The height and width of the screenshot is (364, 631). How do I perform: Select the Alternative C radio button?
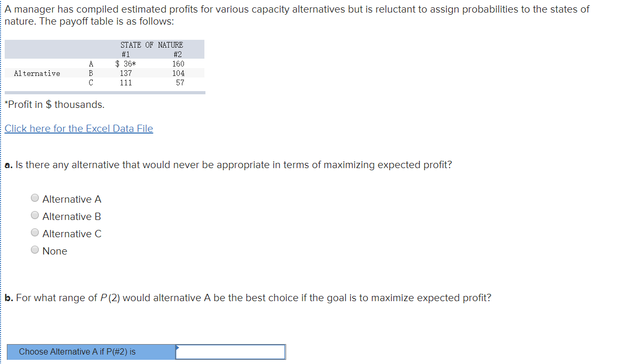(35, 232)
